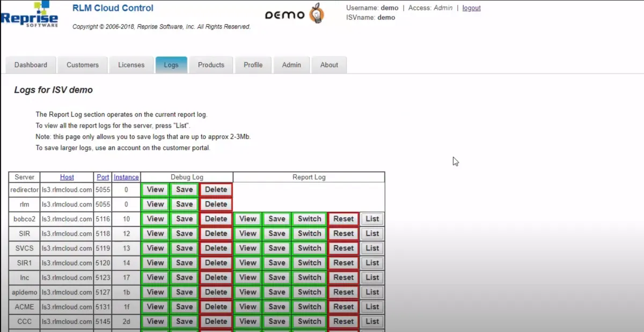Screen dimensions: 644x332
Task: View debug log for rlm server
Action: pyautogui.click(x=155, y=204)
